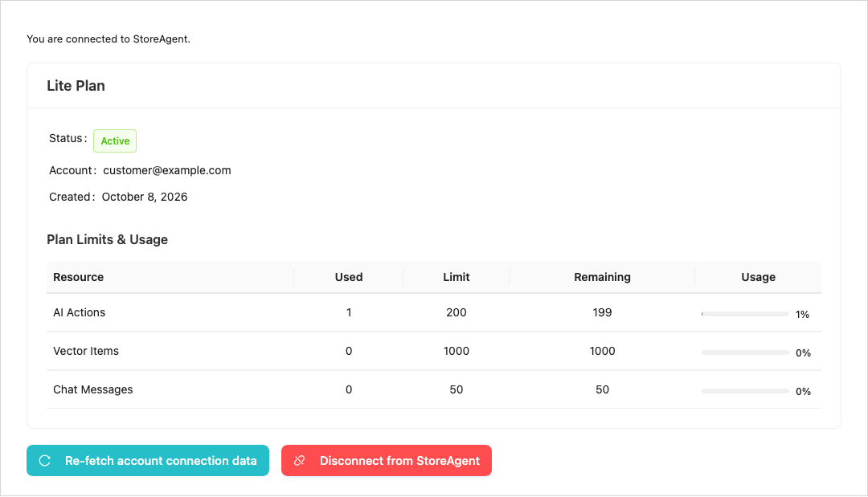Click the Vector Items 0% usage label
The image size is (868, 497).
(803, 353)
